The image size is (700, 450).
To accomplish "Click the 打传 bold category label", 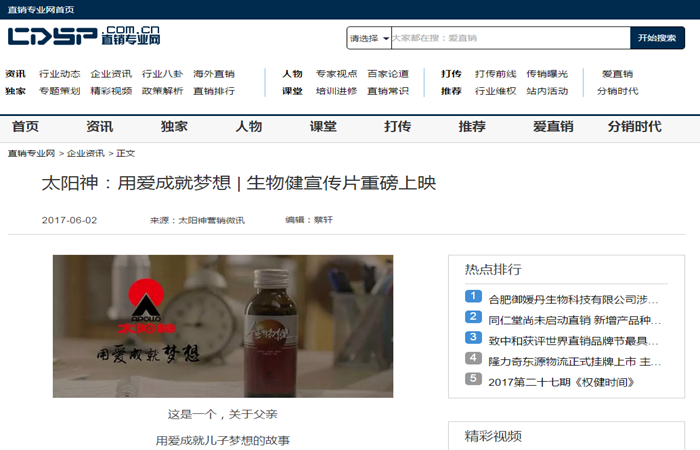I will tap(451, 74).
